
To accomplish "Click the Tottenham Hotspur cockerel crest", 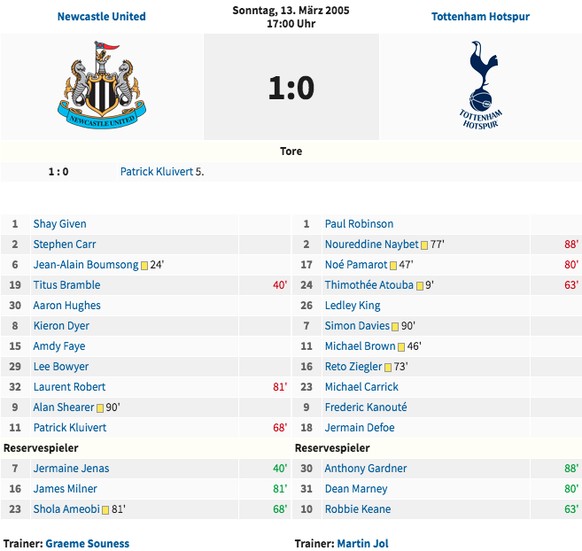I will (x=480, y=85).
